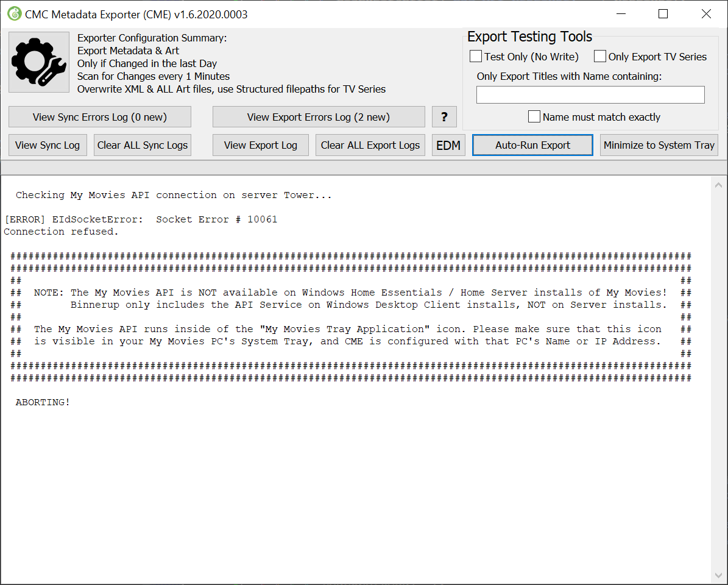
Task: Click the Exporter Configuration Summary heading
Action: click(x=152, y=38)
